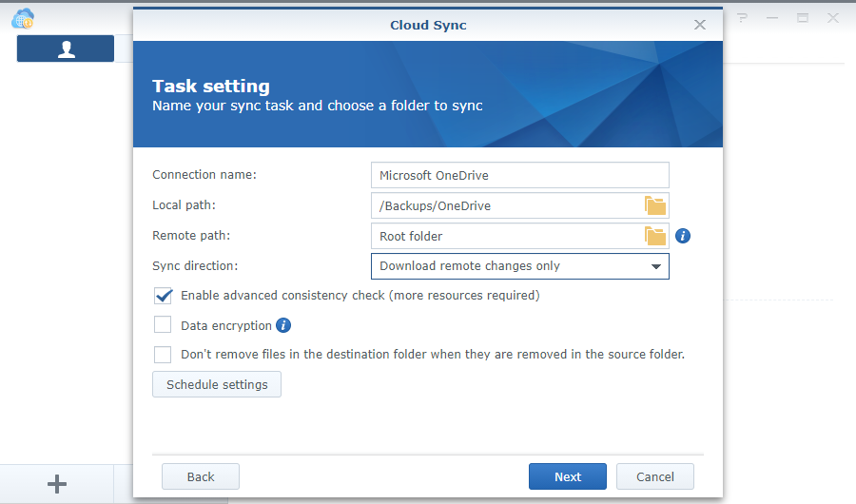This screenshot has width=856, height=504.
Task: Click the Task setting heading
Action: point(211,87)
